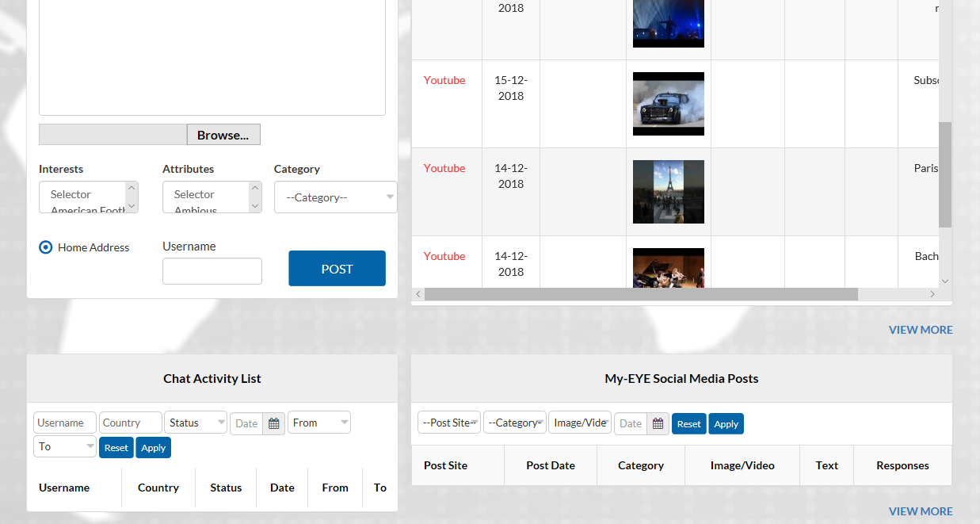This screenshot has height=524, width=980.
Task: Open the Category dropdown in post form
Action: coord(336,197)
